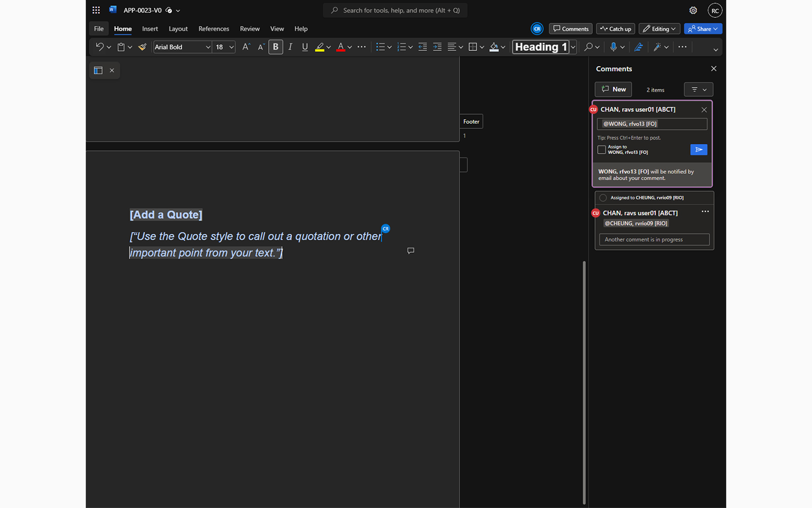812x508 pixels.
Task: Expand the font size 18 dropdown
Action: [x=231, y=47]
